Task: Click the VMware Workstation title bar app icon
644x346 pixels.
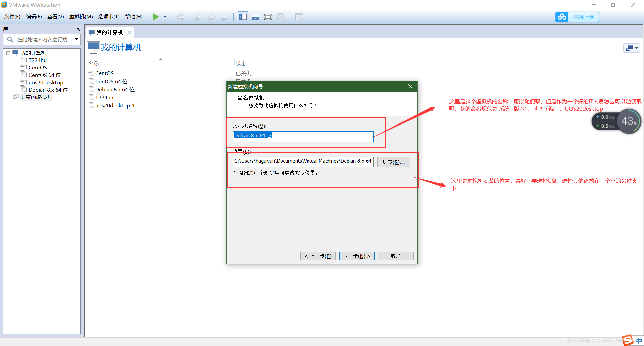Action: pos(4,5)
